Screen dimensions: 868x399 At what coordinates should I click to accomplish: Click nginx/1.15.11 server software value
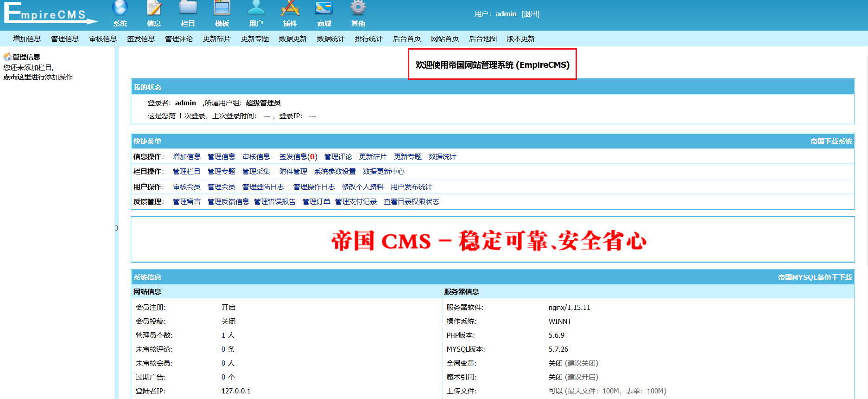[570, 308]
